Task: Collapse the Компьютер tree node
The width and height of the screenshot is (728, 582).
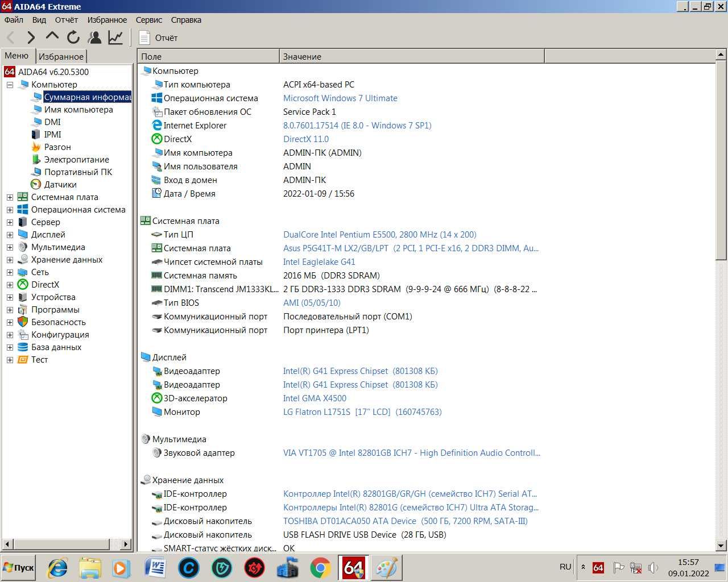Action: [x=10, y=85]
